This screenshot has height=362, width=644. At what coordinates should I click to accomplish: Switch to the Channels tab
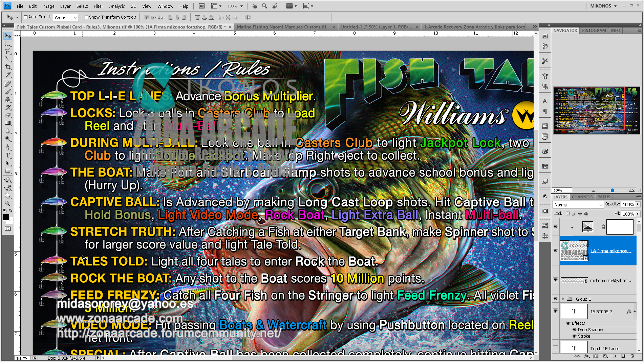coord(582,197)
